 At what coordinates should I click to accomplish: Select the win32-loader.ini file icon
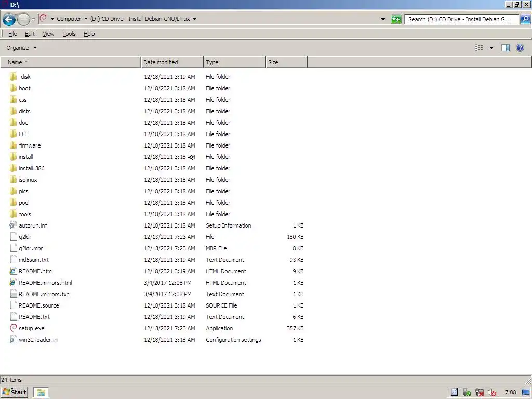point(13,340)
